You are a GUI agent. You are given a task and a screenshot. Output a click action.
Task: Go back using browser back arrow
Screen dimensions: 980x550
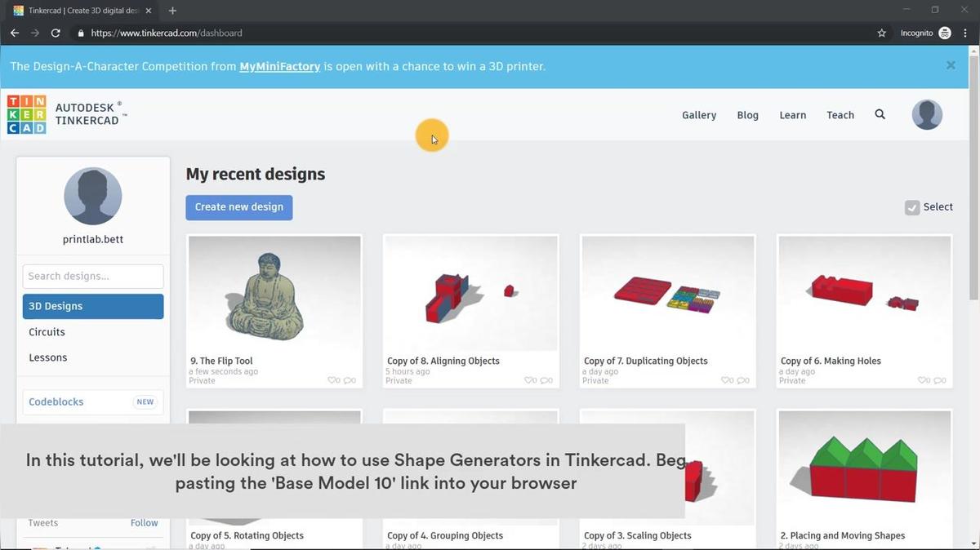(x=15, y=33)
